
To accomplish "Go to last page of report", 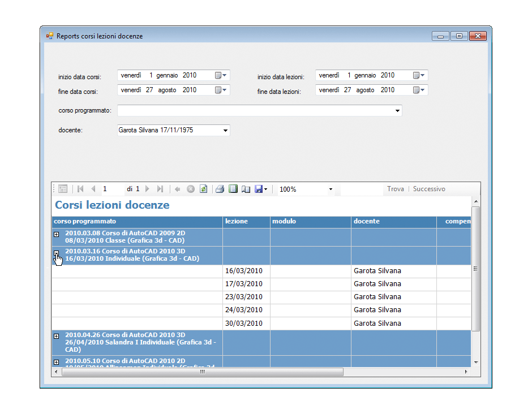I will pyautogui.click(x=160, y=189).
